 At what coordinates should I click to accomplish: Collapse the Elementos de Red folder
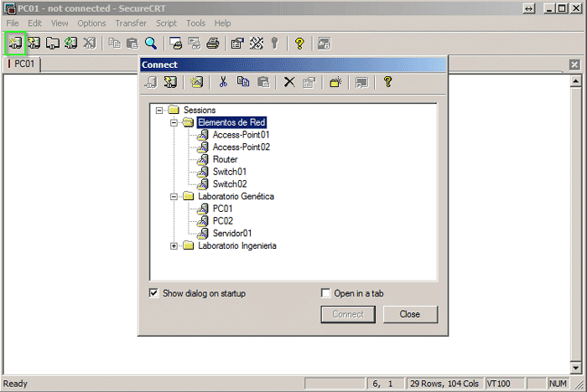click(x=174, y=122)
